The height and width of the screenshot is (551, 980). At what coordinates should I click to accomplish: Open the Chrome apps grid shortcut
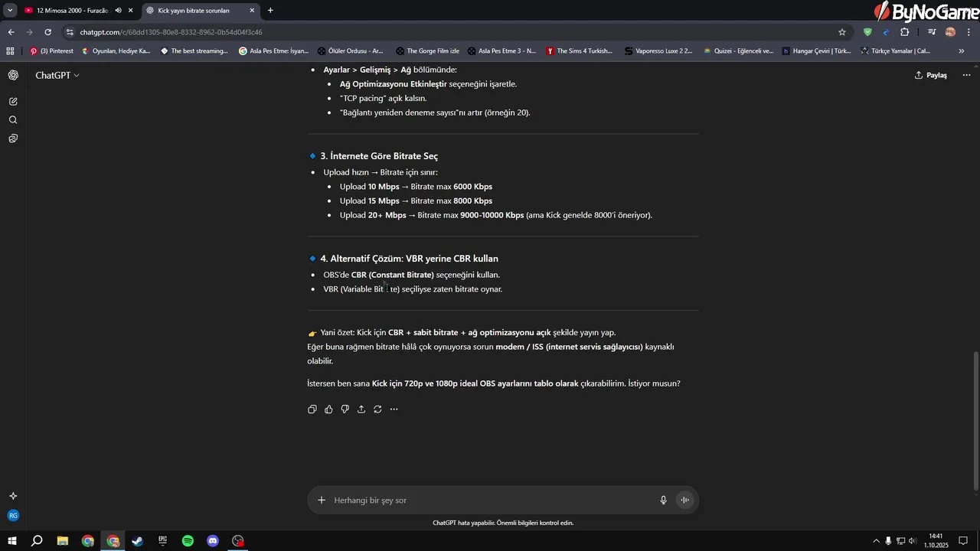click(x=10, y=51)
